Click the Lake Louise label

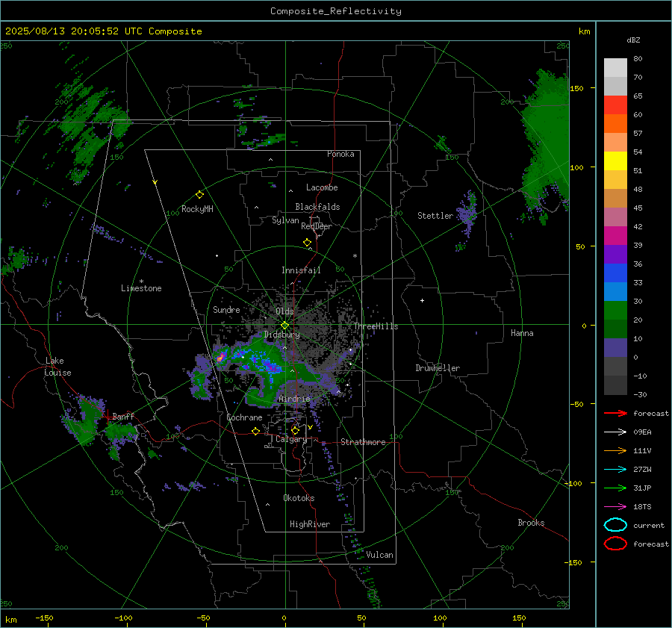(x=57, y=367)
